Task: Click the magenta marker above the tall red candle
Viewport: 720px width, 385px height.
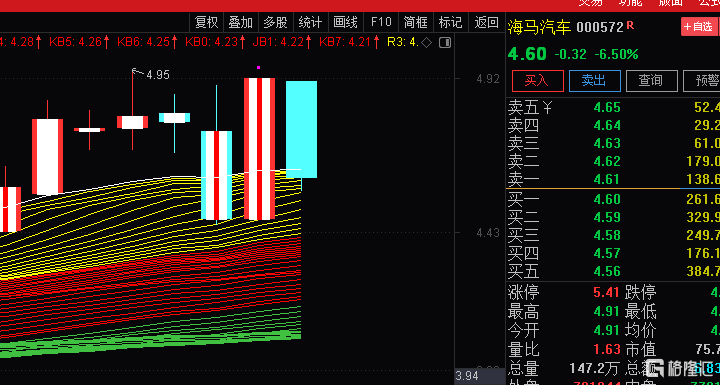Action: click(x=259, y=68)
